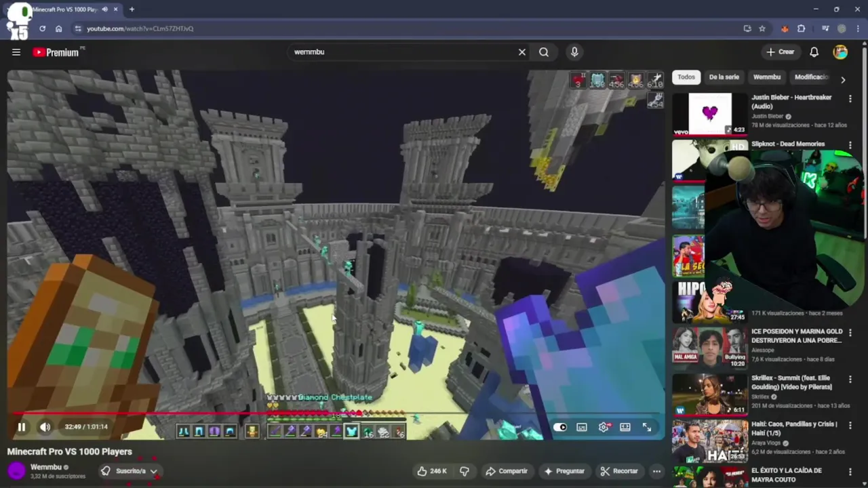Viewport: 868px width, 488px height.
Task: Open more actions with the three-dot button
Action: [x=656, y=471]
